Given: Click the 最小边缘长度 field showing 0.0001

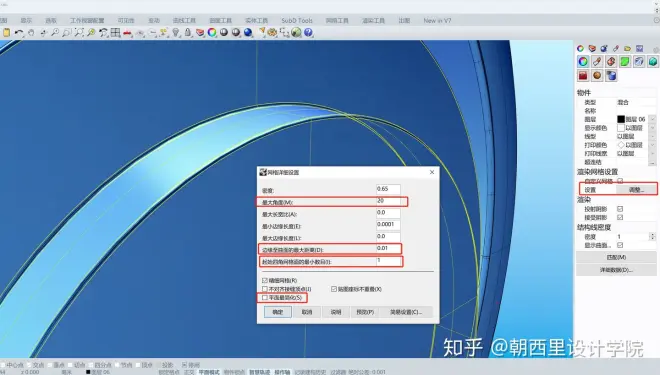Looking at the screenshot, I should pos(388,225).
